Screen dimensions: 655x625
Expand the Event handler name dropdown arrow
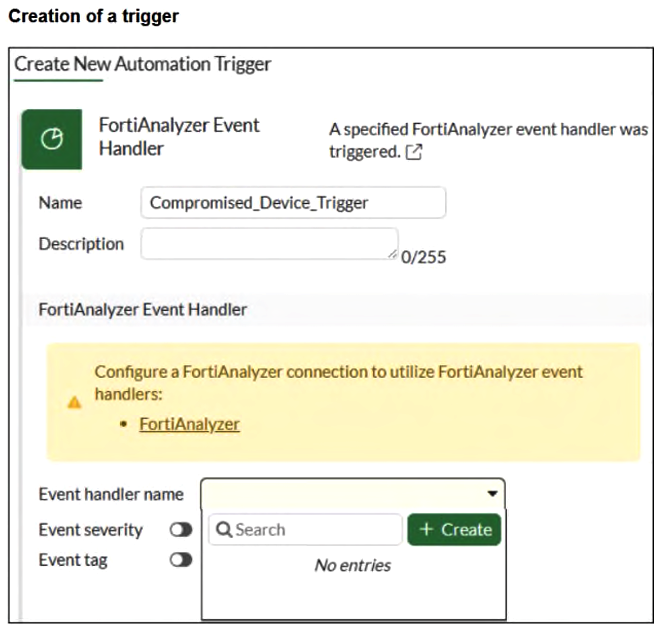(492, 494)
